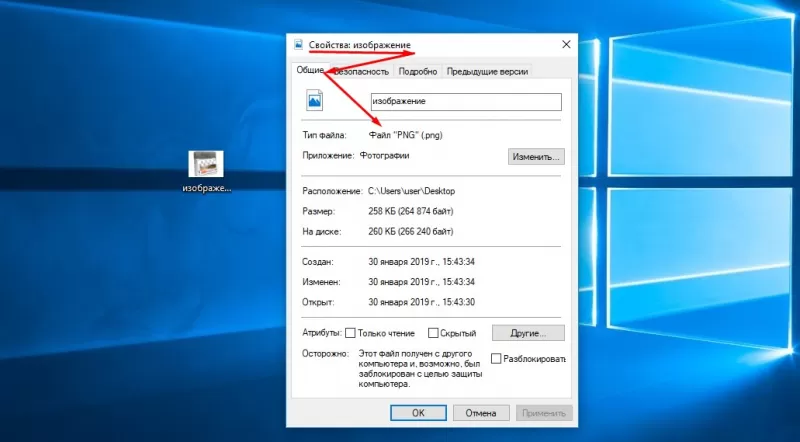Screen dimensions: 800x442
Task: Click the image icon in dialog title bar
Action: click(298, 44)
